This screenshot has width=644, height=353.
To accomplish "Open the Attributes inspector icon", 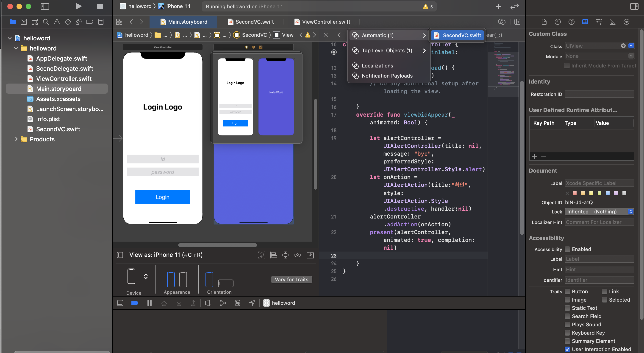I will [x=599, y=22].
